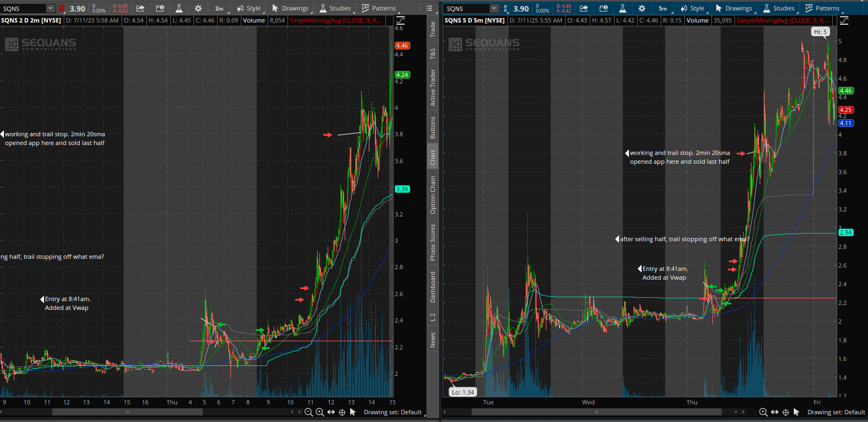The height and width of the screenshot is (422, 868).
Task: Zoom in on the left chart
Action: click(x=320, y=412)
